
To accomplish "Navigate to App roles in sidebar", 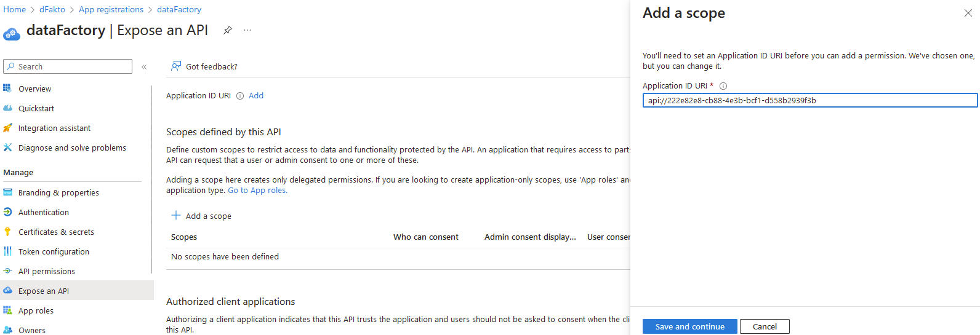I will 36,311.
